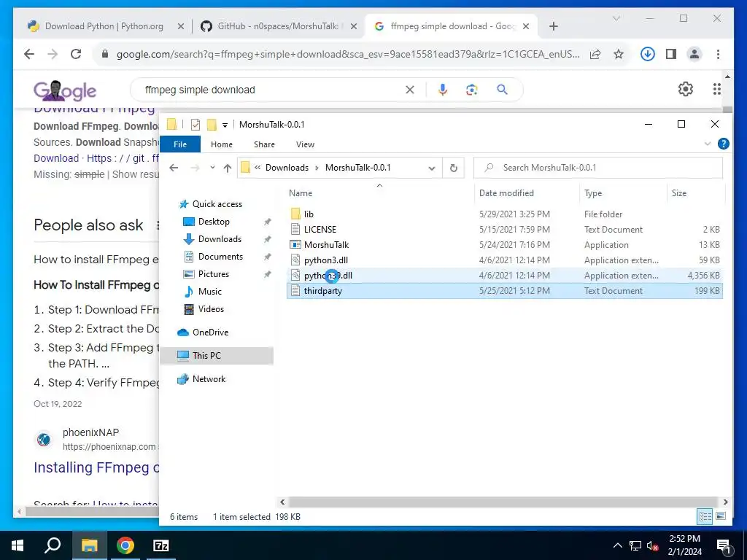Open Downloads in navigation pane
Viewport: 747px width, 560px height.
pyautogui.click(x=220, y=239)
